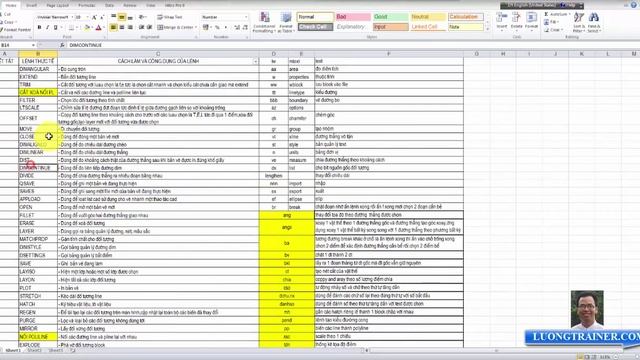The image size is (640, 360).
Task: Open Excel Help question mark icon
Action: tap(633, 5)
